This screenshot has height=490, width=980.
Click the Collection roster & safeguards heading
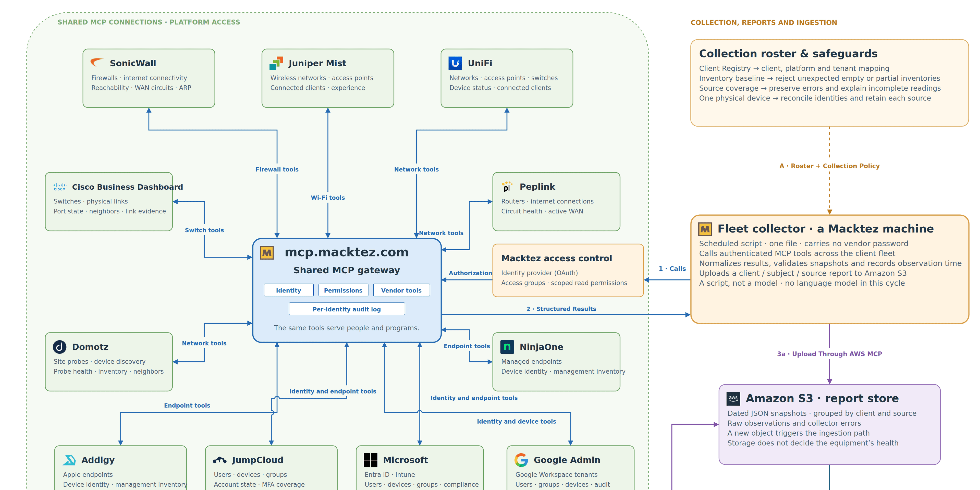click(x=788, y=54)
